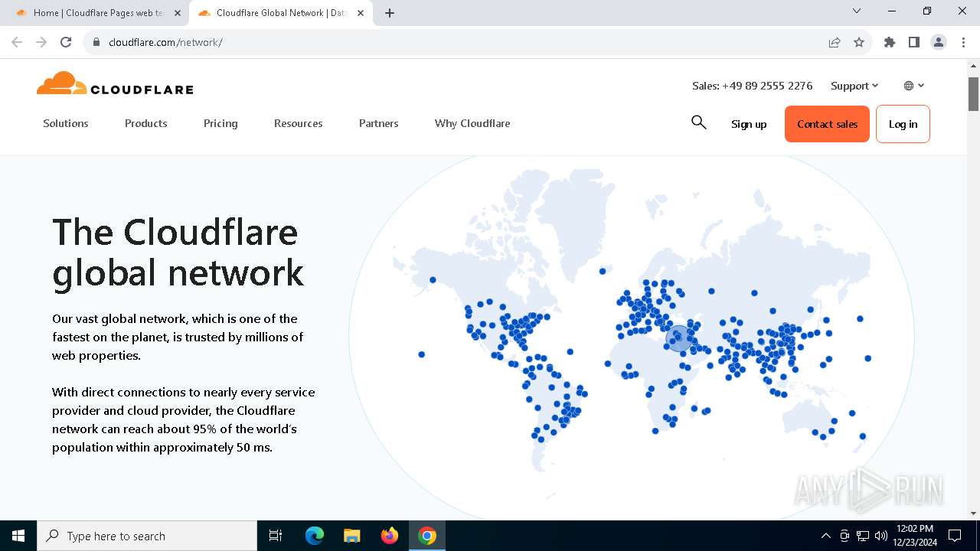Open the Partners menu

379,123
